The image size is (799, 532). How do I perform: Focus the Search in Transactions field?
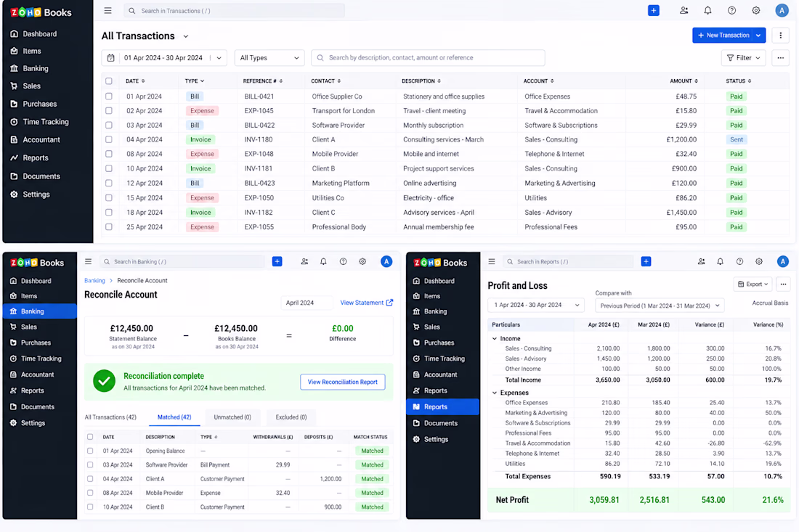pos(235,11)
